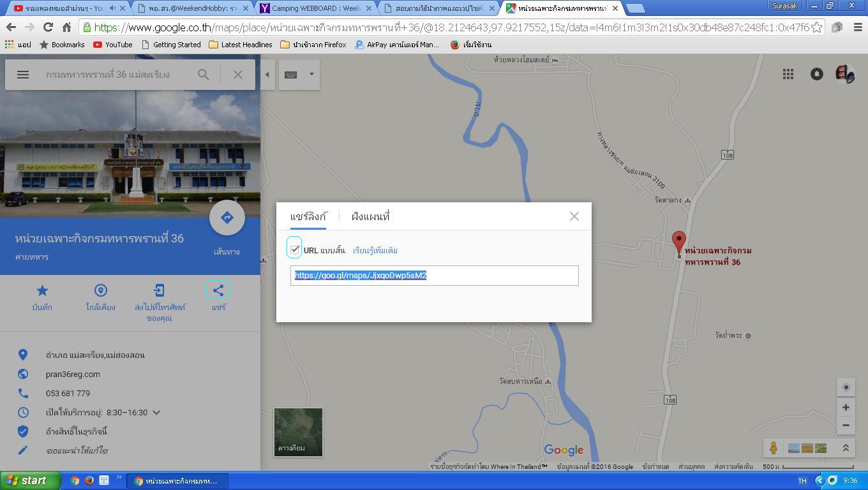Click the search magnifier icon

coord(203,75)
